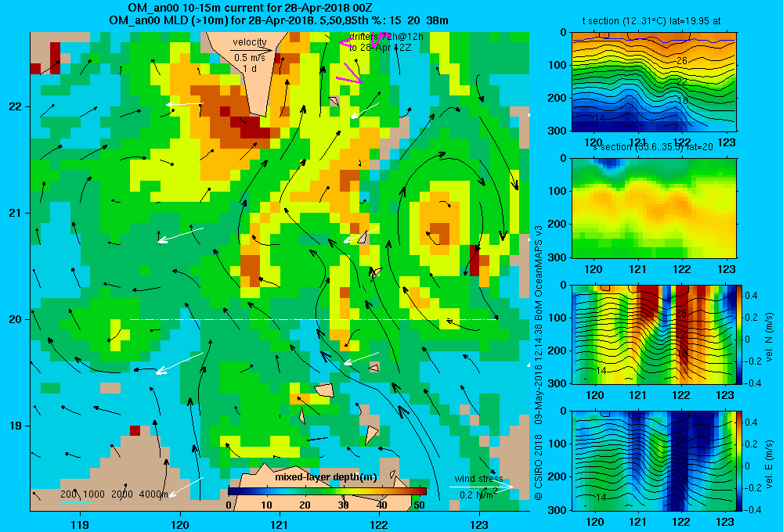Click latitude axis label 21 on main map
The image size is (783, 532).
(x=15, y=213)
